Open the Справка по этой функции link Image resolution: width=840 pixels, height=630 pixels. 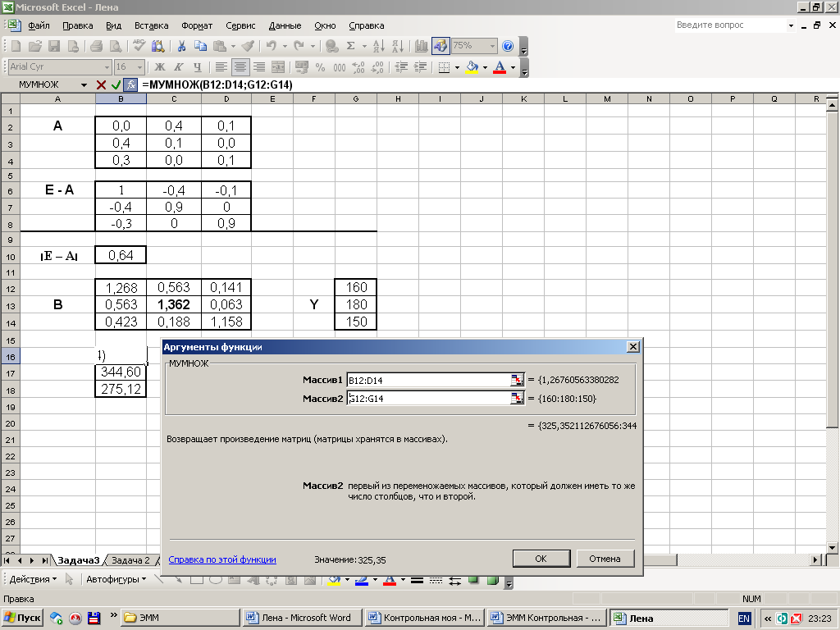[221, 559]
